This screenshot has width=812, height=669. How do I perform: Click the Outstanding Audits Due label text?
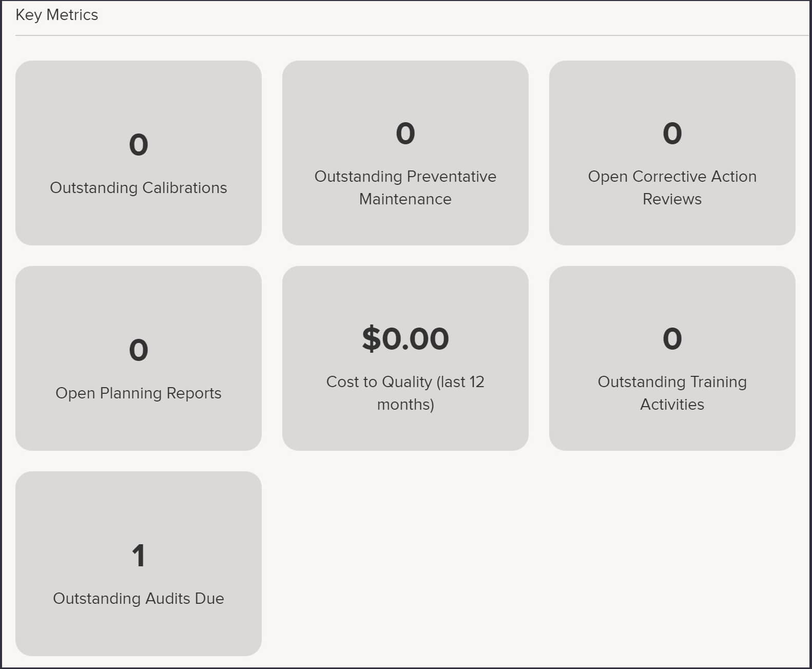coord(139,598)
